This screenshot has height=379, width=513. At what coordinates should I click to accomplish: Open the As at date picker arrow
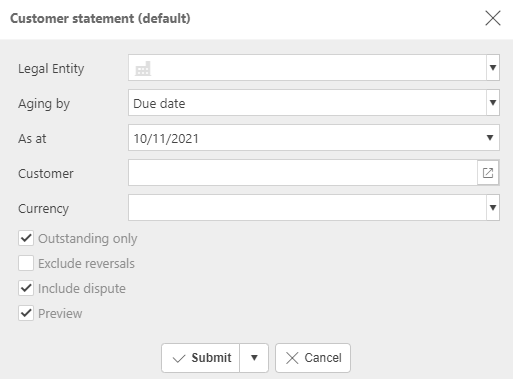[x=490, y=138]
